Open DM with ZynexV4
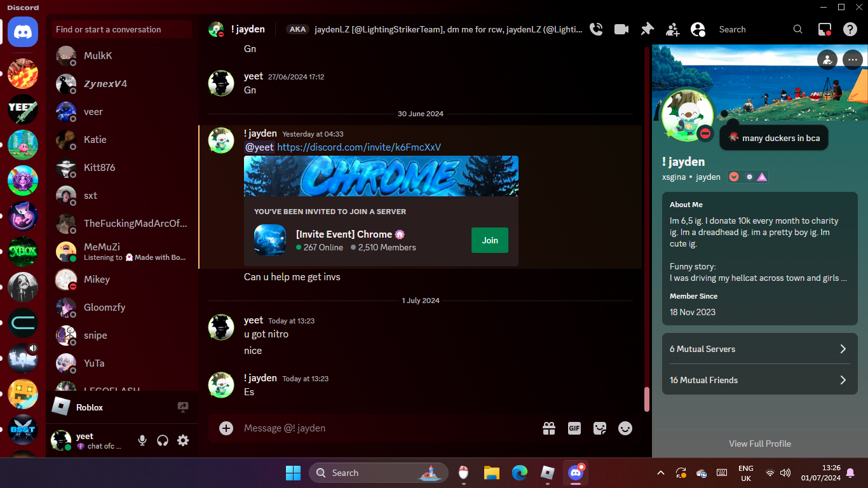This screenshot has width=868, height=488. click(122, 84)
